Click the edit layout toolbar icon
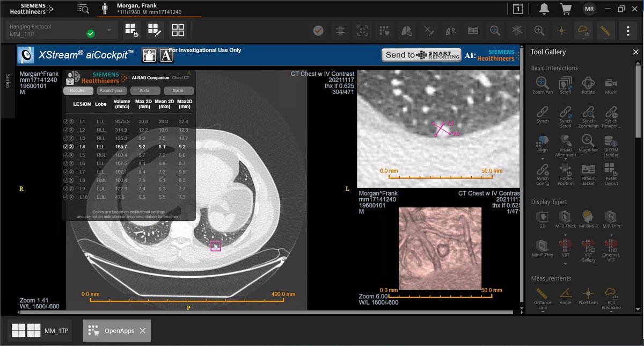Image resolution: width=644 pixels, height=346 pixels. tap(155, 30)
